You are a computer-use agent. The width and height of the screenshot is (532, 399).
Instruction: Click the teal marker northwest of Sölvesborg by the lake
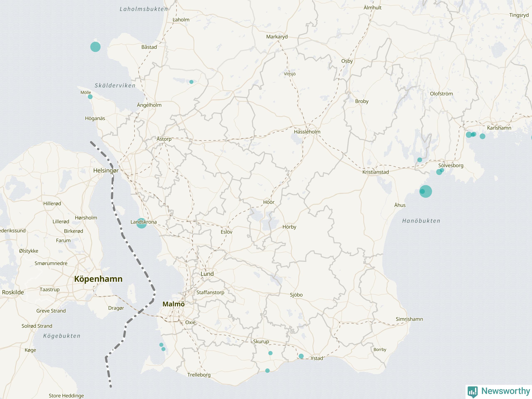tap(420, 160)
